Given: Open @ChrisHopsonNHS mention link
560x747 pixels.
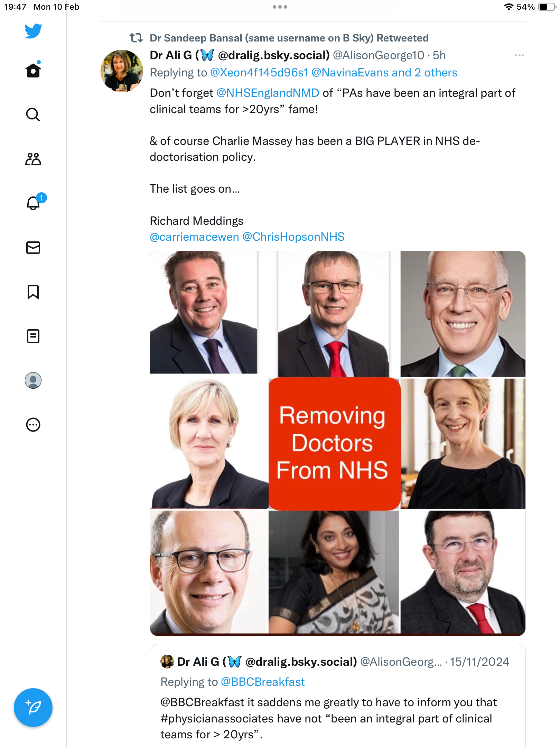Looking at the screenshot, I should 293,237.
